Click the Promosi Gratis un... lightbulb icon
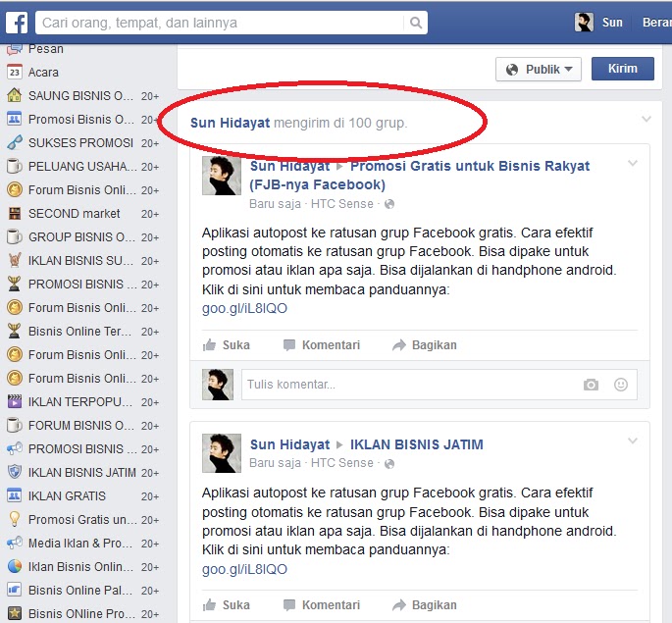 pyautogui.click(x=14, y=519)
